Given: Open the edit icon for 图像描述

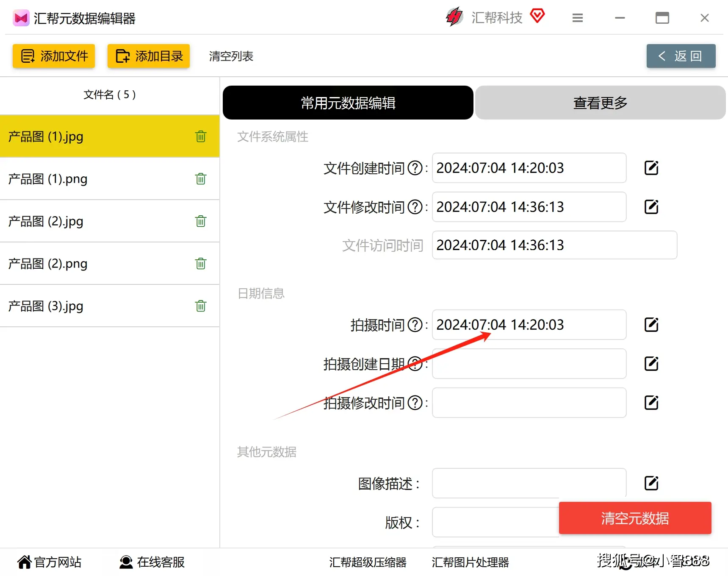Looking at the screenshot, I should coord(651,483).
